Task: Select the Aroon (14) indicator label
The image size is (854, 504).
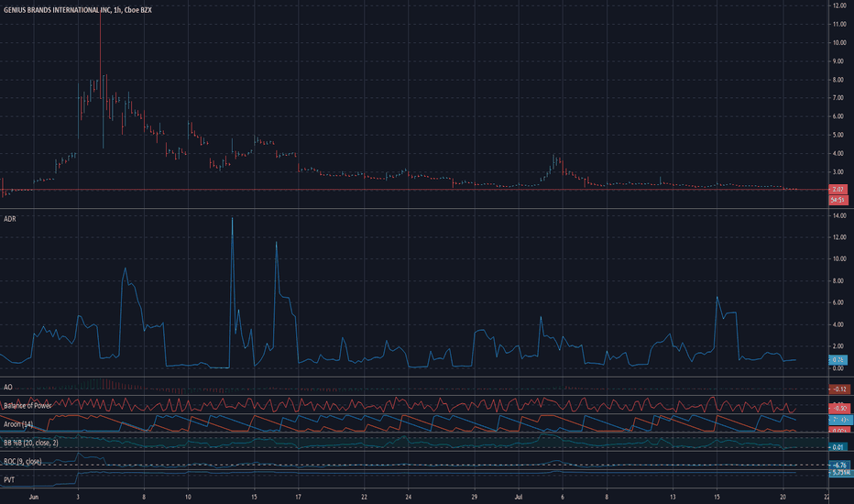Action: pos(18,424)
